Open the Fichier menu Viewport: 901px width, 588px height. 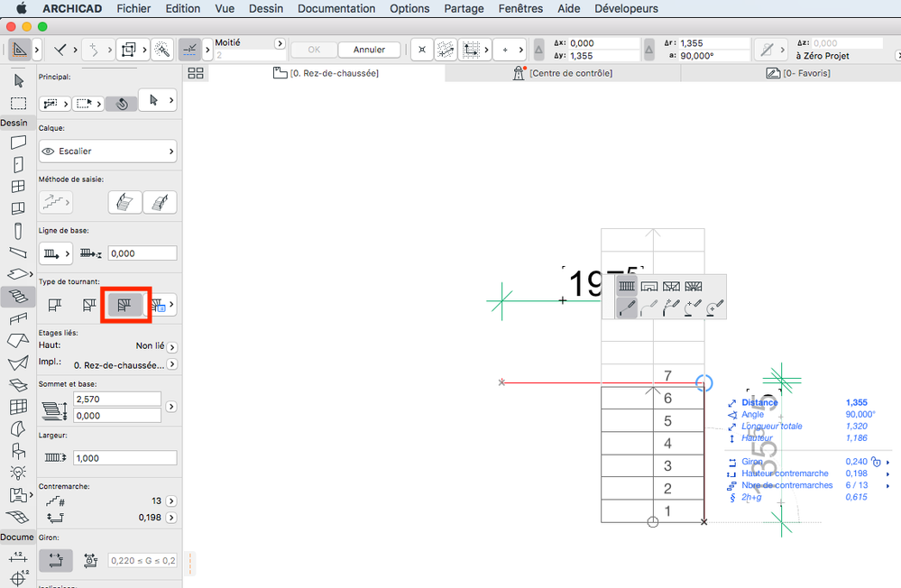pos(134,8)
